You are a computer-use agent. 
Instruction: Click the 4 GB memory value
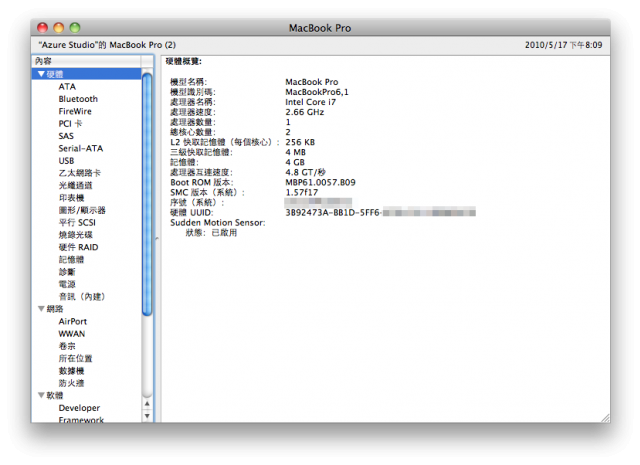(295, 162)
